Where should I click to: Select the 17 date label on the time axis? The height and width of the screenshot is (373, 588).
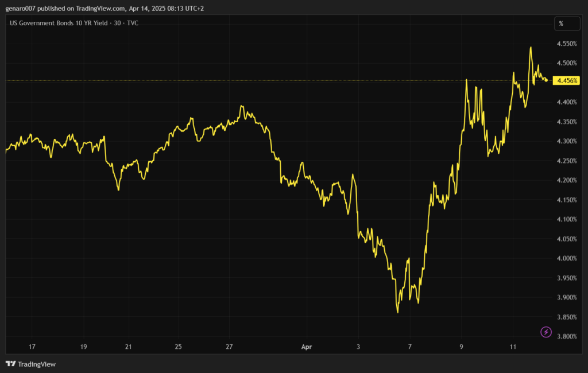pyautogui.click(x=32, y=347)
